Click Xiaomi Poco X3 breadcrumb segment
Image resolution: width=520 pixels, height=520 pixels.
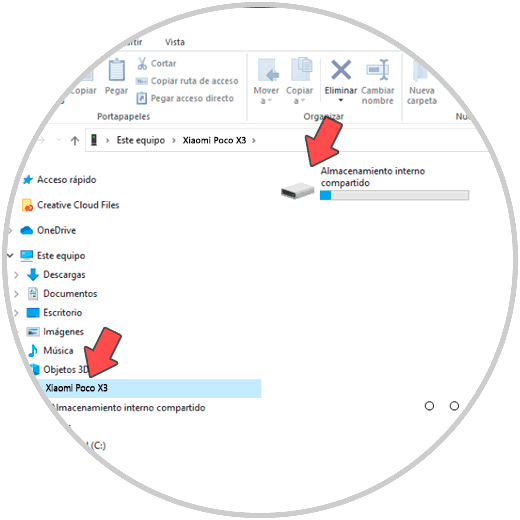coord(214,140)
